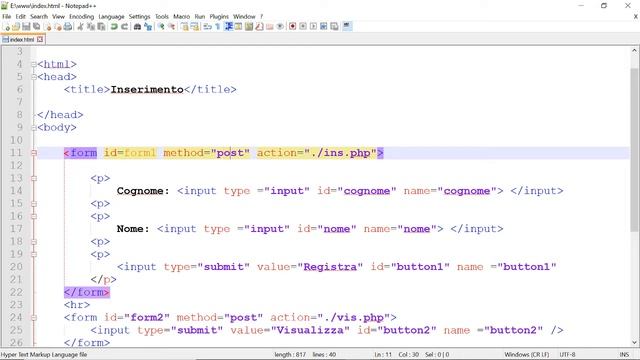Open the Macro menu

(x=182, y=17)
